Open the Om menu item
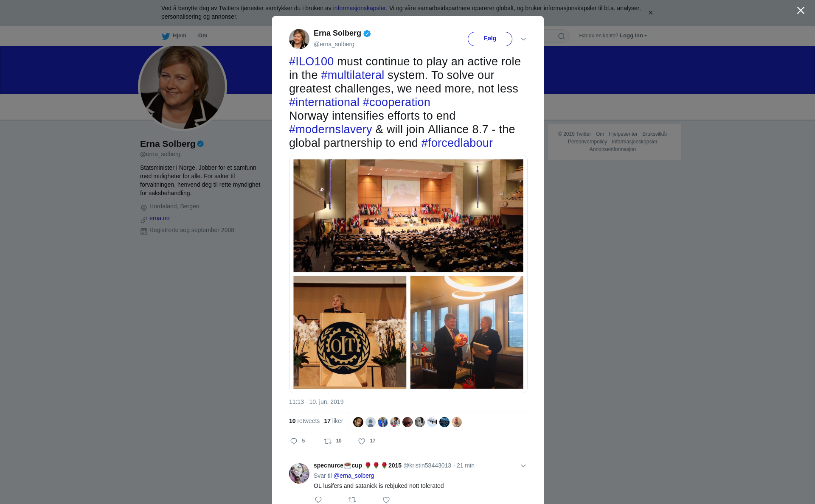 coord(202,36)
